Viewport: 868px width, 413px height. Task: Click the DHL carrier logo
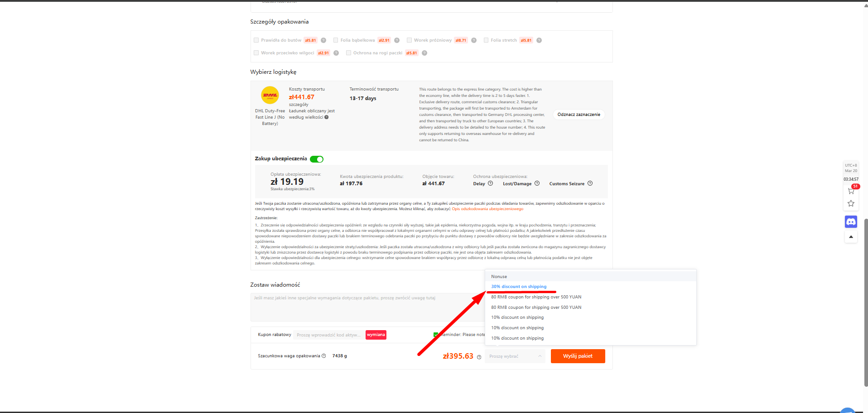(x=270, y=95)
